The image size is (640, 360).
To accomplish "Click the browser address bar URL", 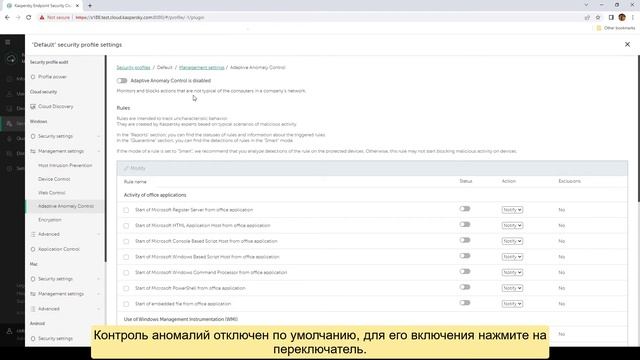I will (x=140, y=18).
